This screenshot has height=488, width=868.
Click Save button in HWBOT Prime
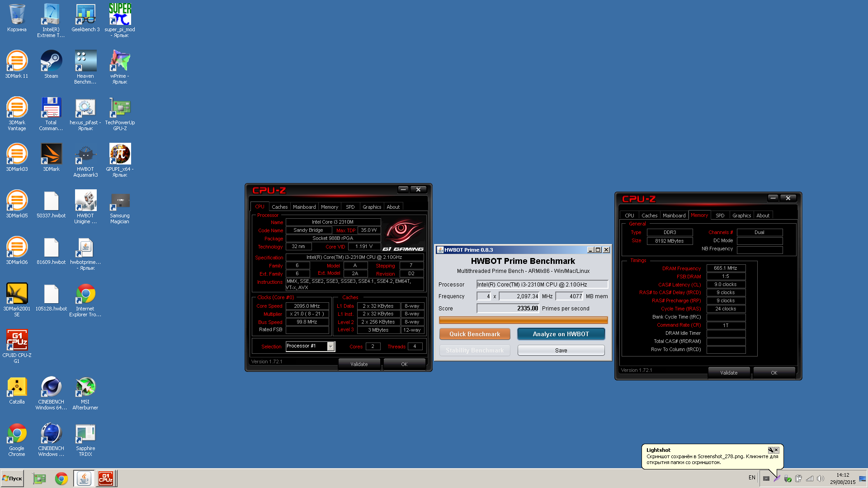pyautogui.click(x=561, y=350)
